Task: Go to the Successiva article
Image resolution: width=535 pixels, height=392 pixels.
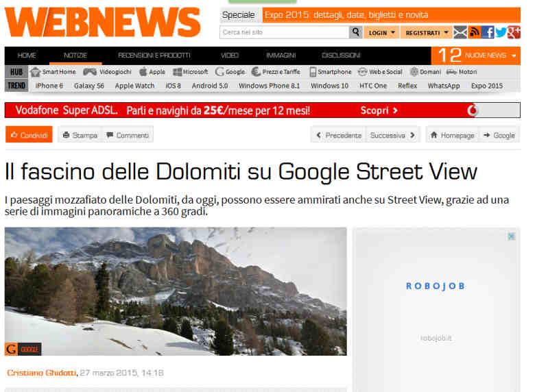Action: 392,135
